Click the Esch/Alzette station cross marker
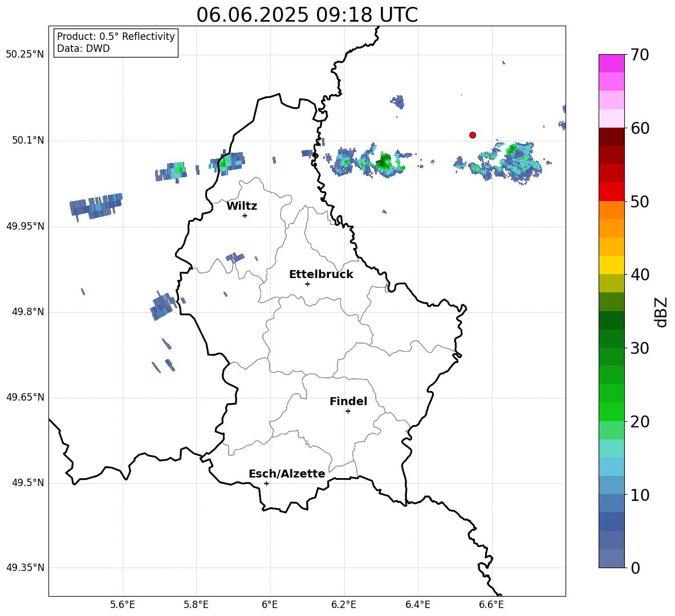Viewport: 675px width, 616px height. pyautogui.click(x=266, y=483)
